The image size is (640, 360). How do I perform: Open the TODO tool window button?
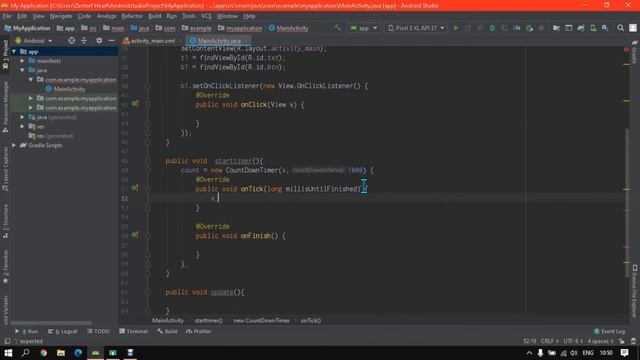[x=98, y=331]
